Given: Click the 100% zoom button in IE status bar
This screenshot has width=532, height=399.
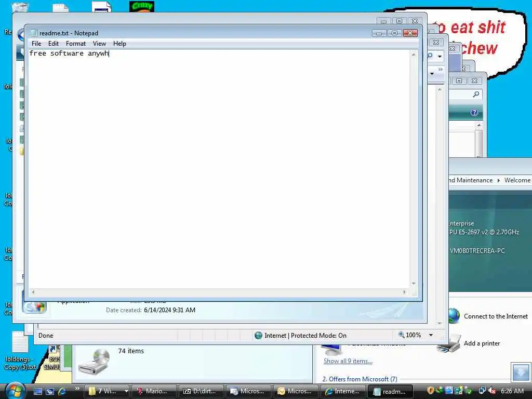Looking at the screenshot, I should click(410, 335).
